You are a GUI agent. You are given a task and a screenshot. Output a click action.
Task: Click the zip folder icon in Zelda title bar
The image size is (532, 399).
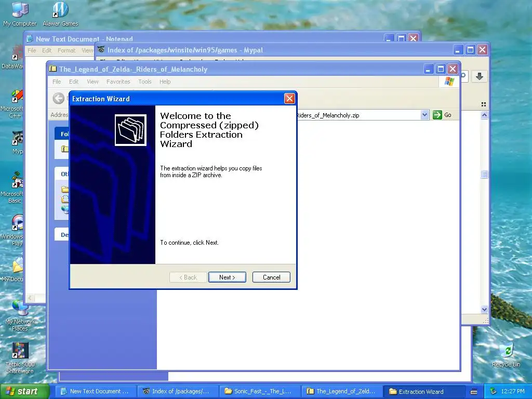point(52,69)
